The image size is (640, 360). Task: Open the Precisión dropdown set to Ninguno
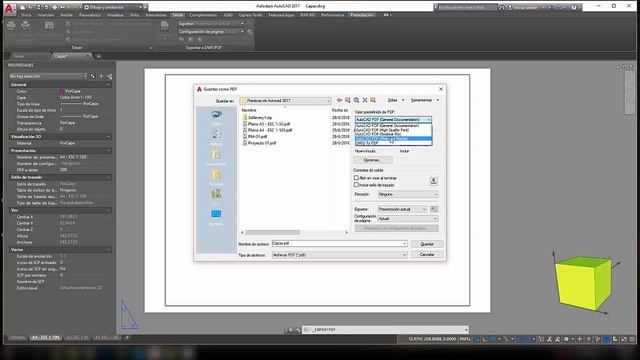(x=407, y=195)
